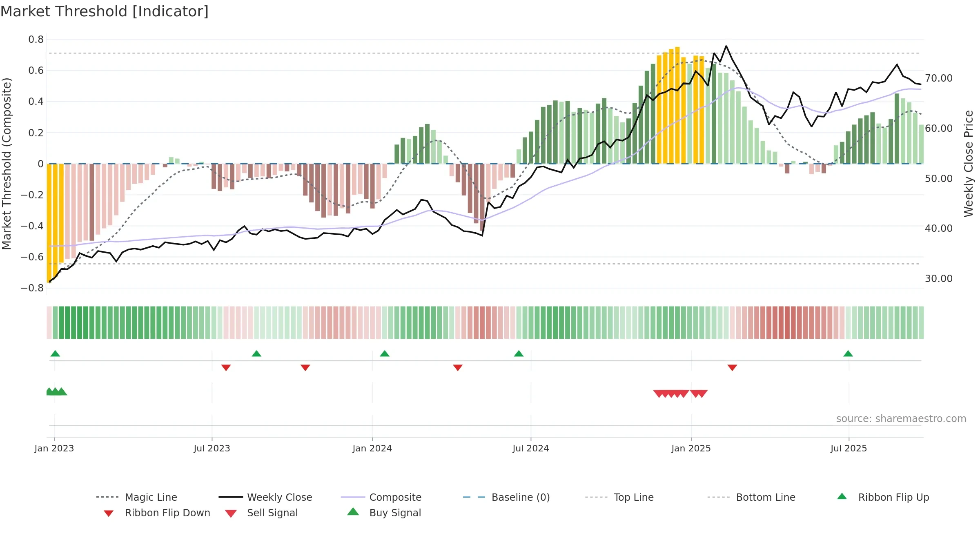The width and height of the screenshot is (980, 551).
Task: Toggle Ribbon Flip Down in the legend
Action: tap(156, 513)
